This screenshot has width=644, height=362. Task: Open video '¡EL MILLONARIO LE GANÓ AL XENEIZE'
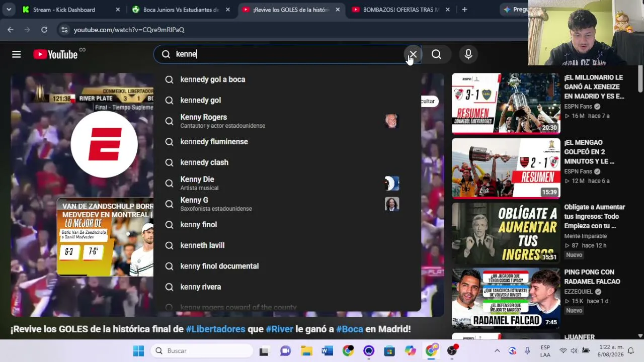tap(594, 87)
